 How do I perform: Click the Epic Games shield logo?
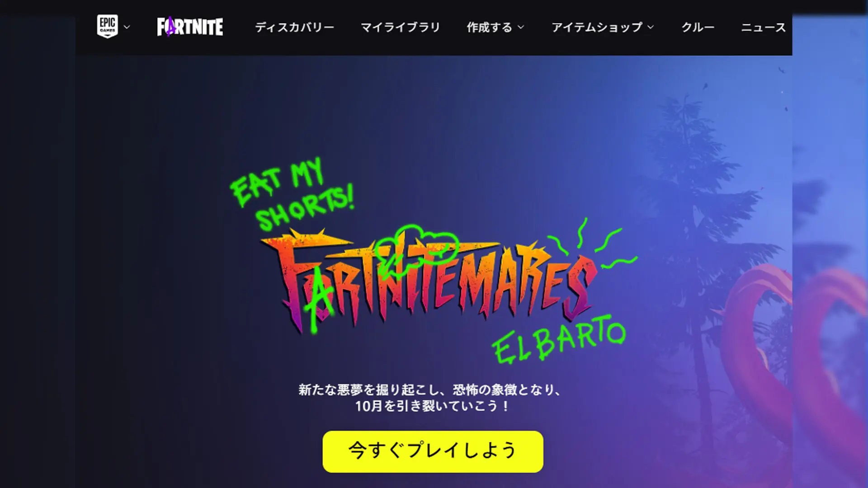tap(108, 26)
